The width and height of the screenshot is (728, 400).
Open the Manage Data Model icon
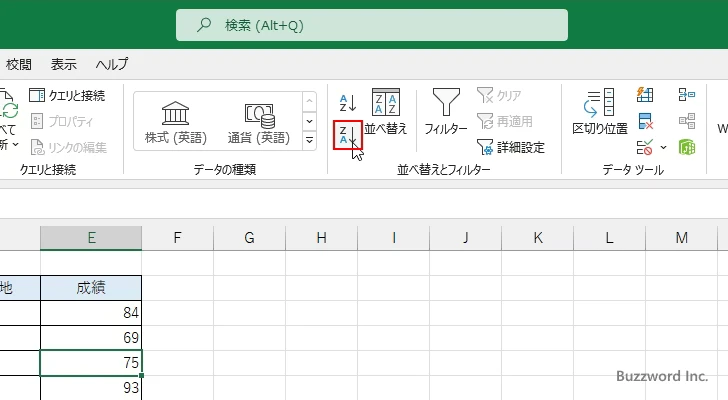(x=687, y=148)
